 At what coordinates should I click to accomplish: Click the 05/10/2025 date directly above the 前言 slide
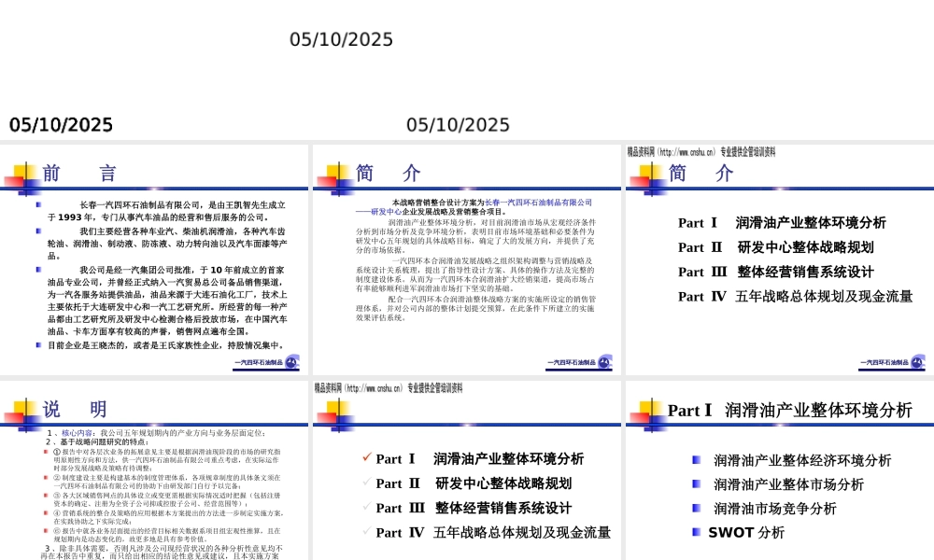click(x=61, y=125)
